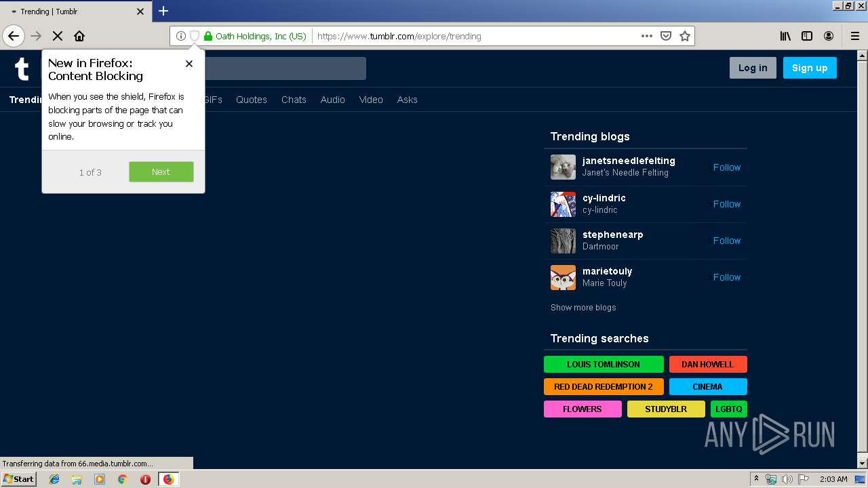The height and width of the screenshot is (488, 868).
Task: Follow the marietouly blog
Action: pyautogui.click(x=726, y=277)
